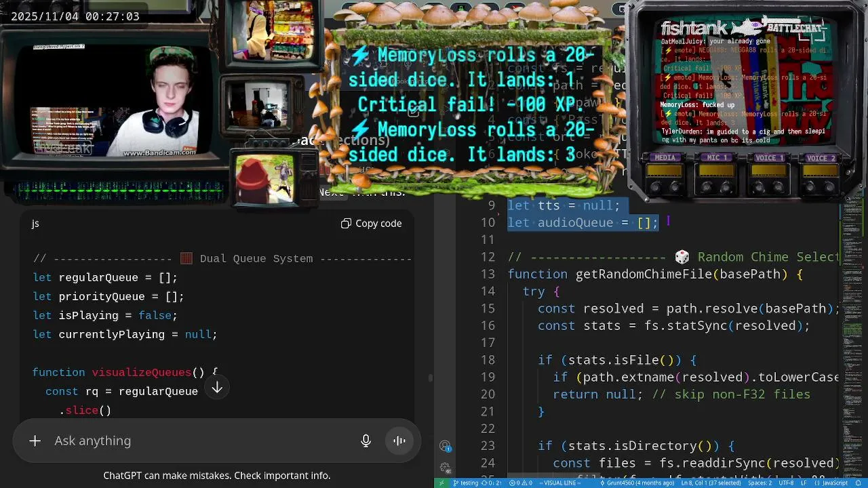Open VS Code Accounts icon with badge
Screen dimensions: 868x488
445,446
